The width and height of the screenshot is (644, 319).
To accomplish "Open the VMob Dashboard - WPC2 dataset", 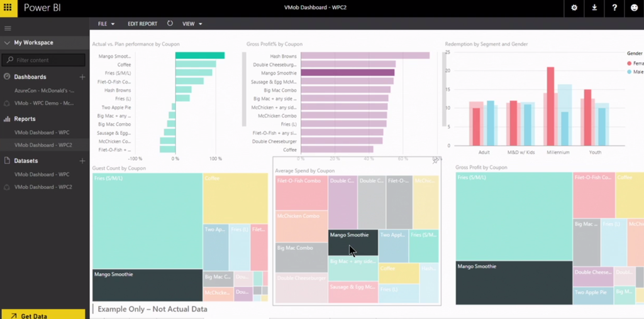I will click(x=43, y=187).
